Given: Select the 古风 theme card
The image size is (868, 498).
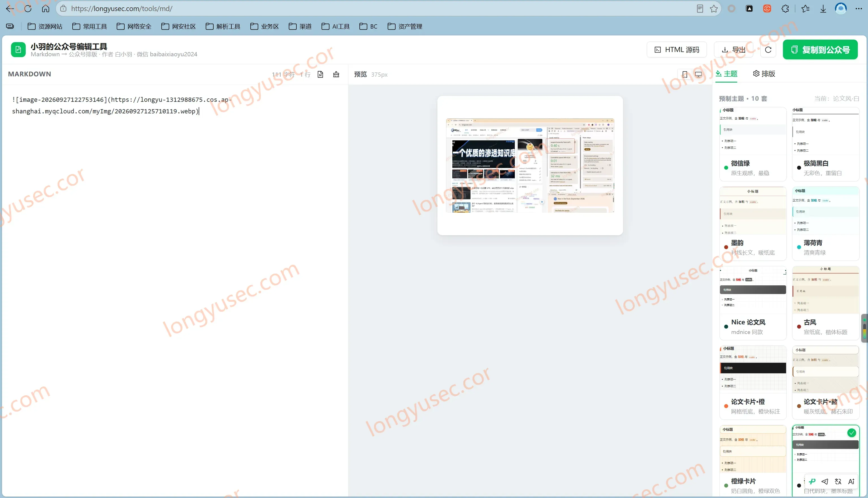Looking at the screenshot, I should tap(826, 303).
